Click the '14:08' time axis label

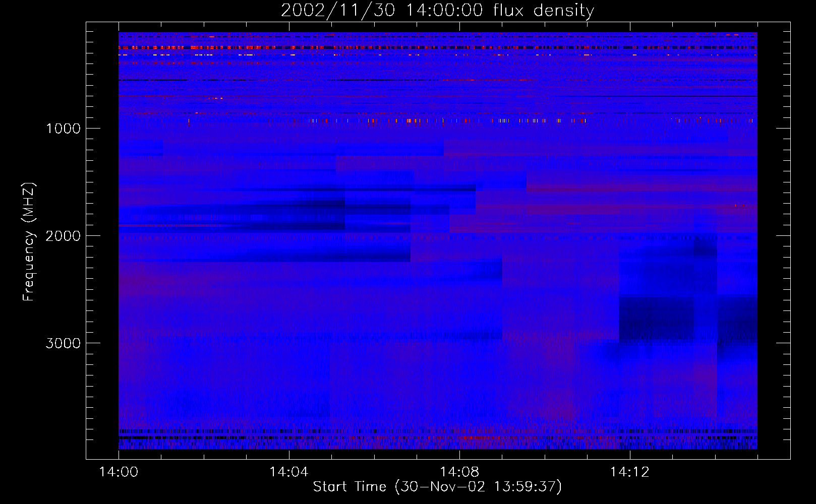[459, 472]
